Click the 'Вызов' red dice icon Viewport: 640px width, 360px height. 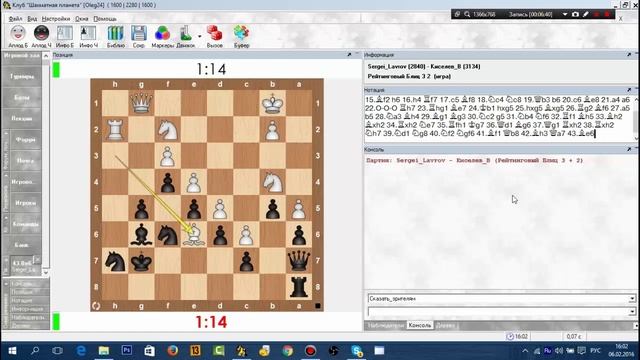coord(214,33)
